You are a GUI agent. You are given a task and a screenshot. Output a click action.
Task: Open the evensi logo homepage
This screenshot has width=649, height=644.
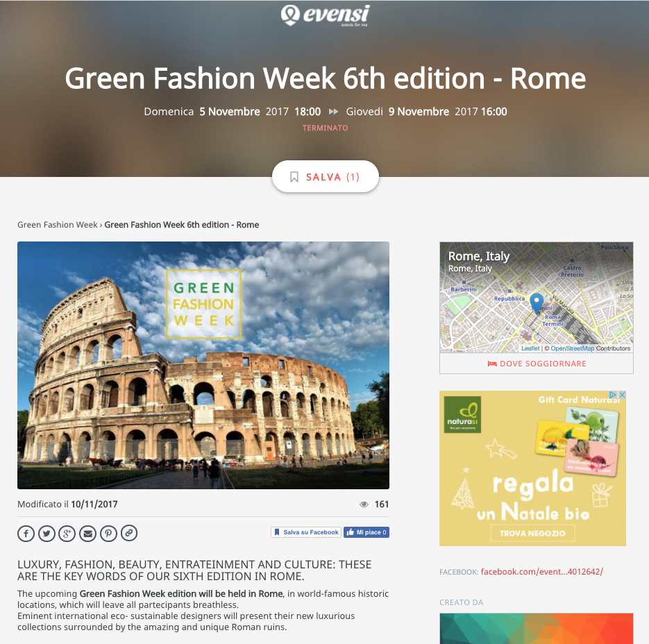click(x=325, y=15)
